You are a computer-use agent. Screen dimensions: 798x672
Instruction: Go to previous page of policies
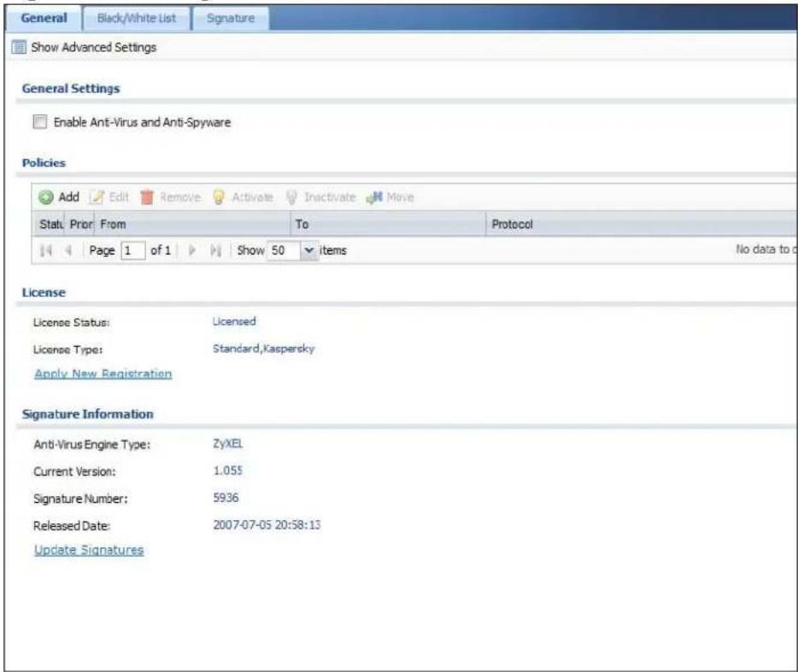68,250
